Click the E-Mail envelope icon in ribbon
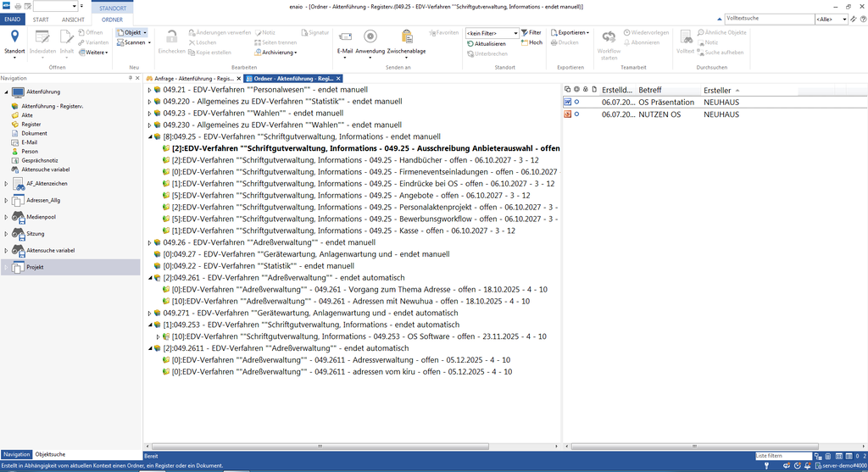 coord(344,36)
